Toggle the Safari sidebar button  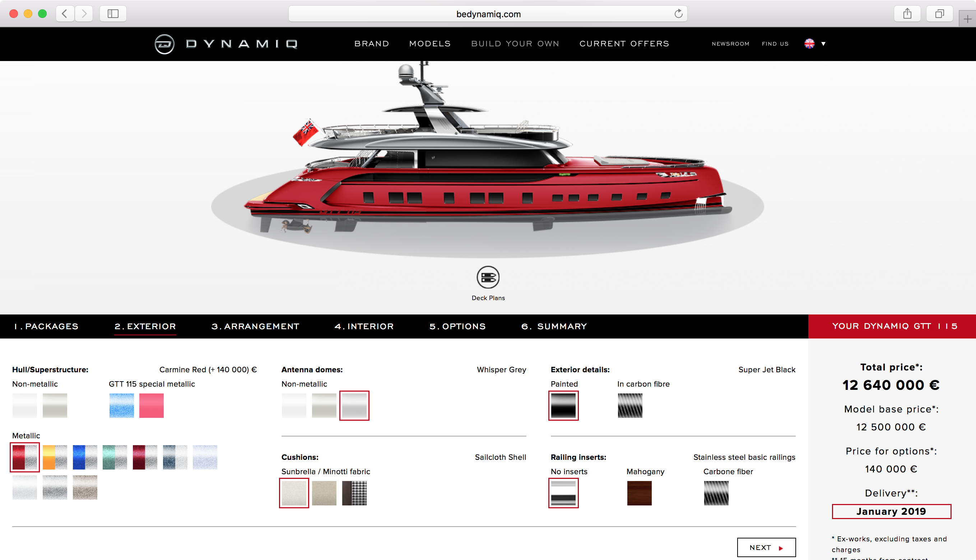click(113, 14)
